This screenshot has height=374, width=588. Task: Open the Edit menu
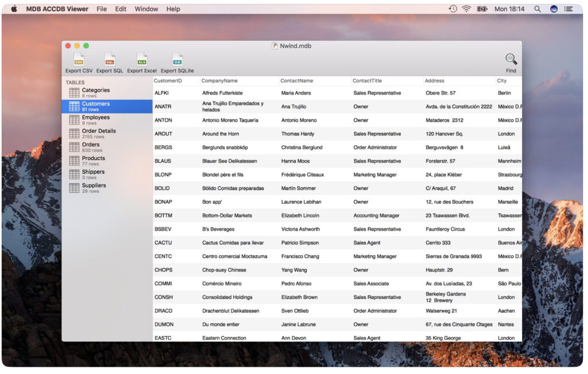point(121,9)
